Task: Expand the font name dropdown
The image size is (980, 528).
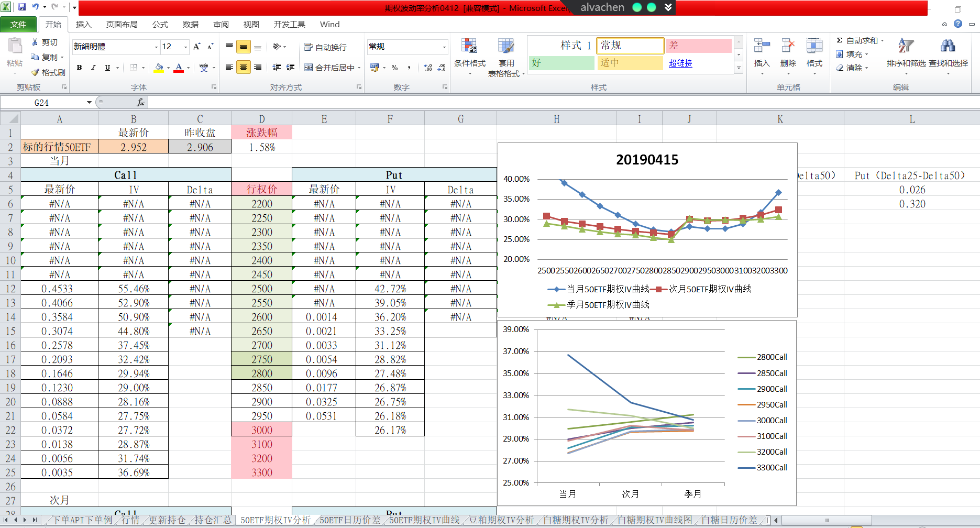Action: [x=156, y=47]
